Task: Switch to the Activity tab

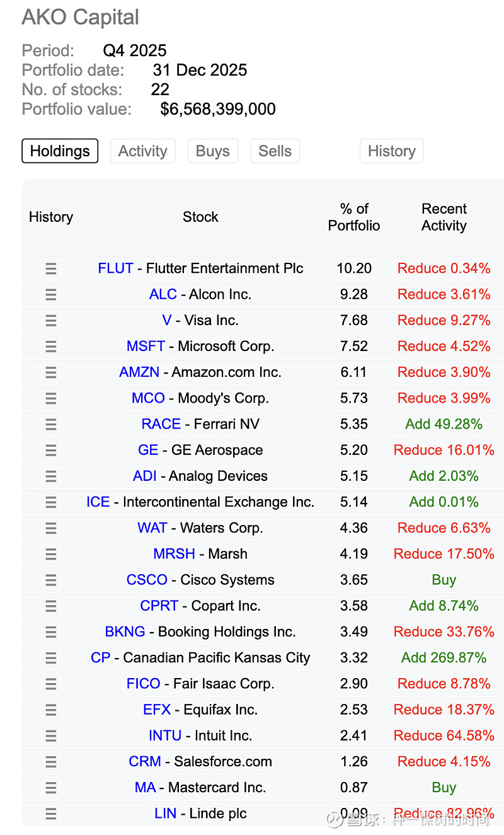Action: click(142, 151)
